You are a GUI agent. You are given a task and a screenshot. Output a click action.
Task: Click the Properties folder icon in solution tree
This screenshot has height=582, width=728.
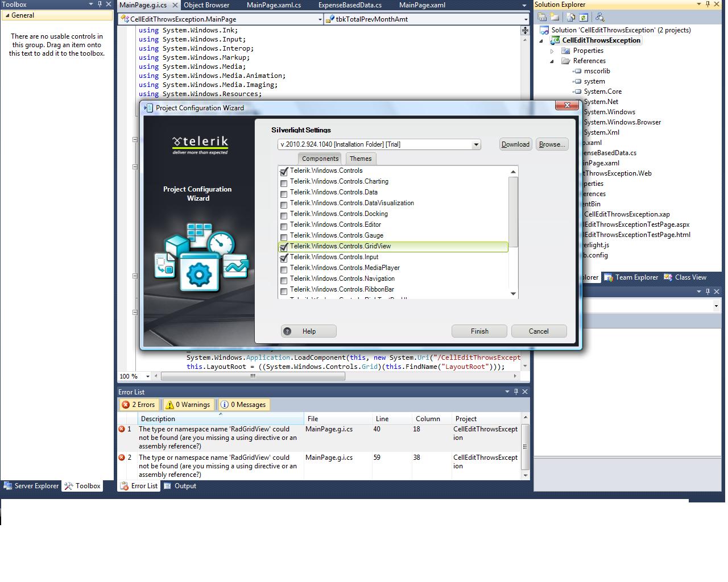(x=566, y=51)
